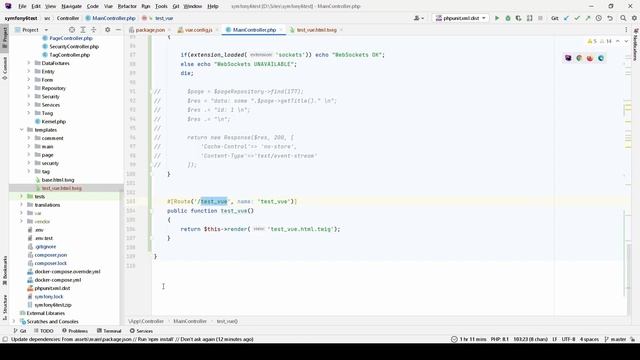Click the master Git branch widget
This screenshot has width=640, height=360.
616,339
